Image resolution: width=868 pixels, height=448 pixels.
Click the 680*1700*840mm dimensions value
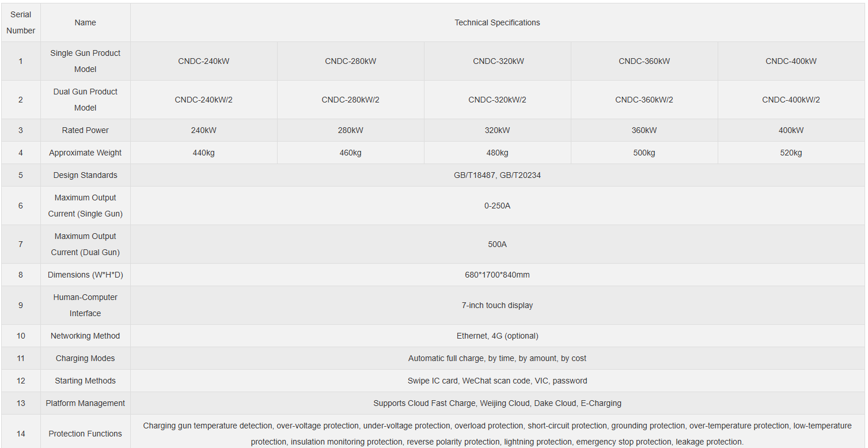click(497, 275)
